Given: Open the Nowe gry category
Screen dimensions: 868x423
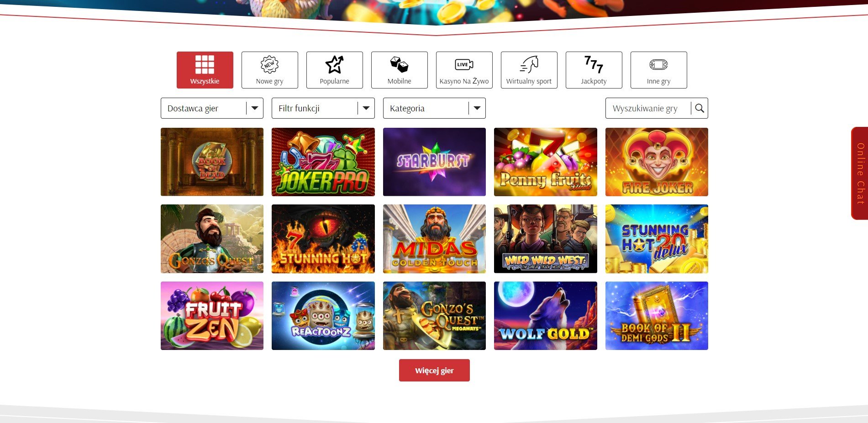Looking at the screenshot, I should pos(269,70).
